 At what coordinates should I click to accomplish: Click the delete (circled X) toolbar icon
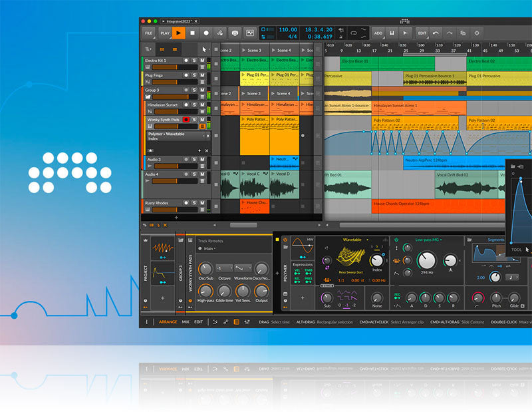pyautogui.click(x=477, y=33)
